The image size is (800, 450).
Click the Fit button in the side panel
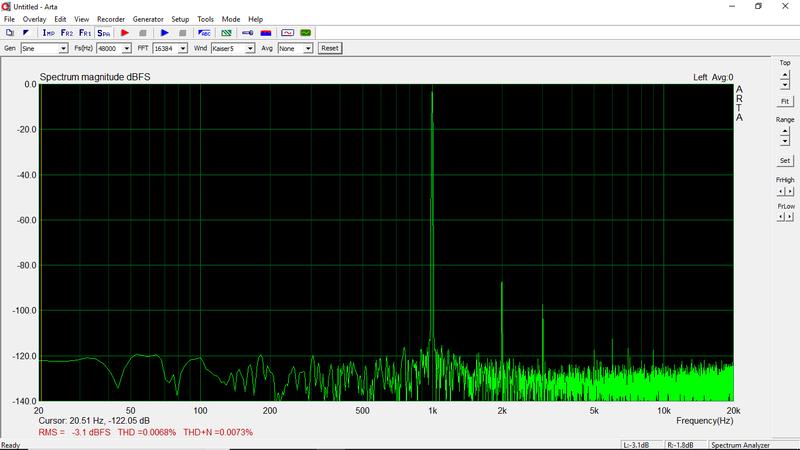coord(785,101)
